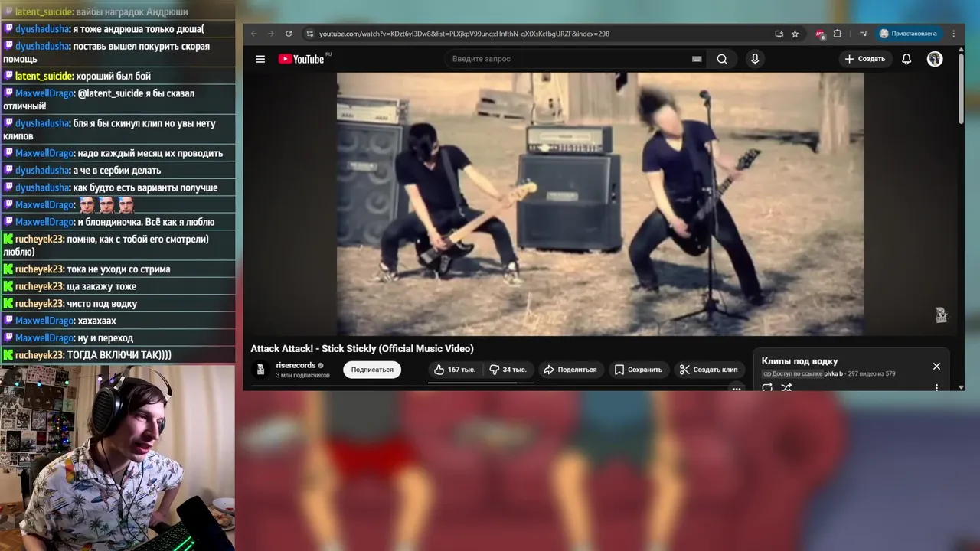Bookmark this page with the star
Image resolution: width=980 pixels, height=551 pixels.
[795, 34]
